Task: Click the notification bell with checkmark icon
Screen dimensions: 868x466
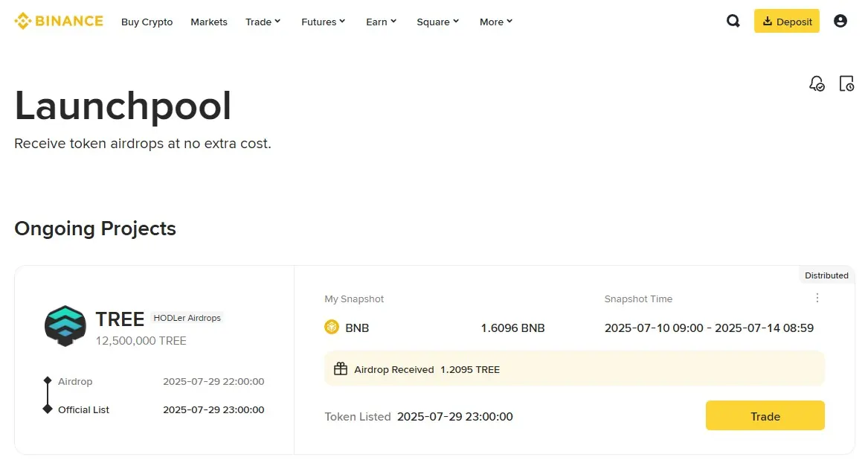Action: point(817,83)
